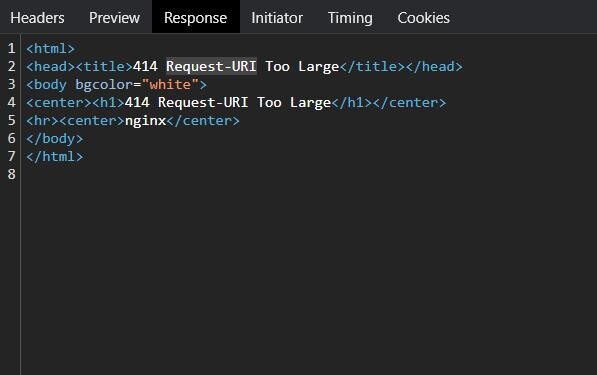Image resolution: width=597 pixels, height=375 pixels.
Task: Click the "white" bgcolor value
Action: click(x=170, y=84)
